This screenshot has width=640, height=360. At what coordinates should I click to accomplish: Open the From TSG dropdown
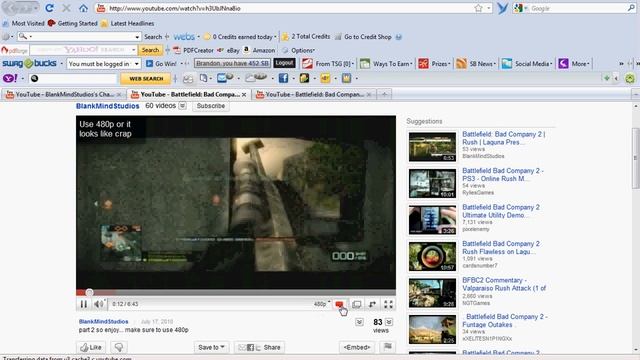point(328,64)
